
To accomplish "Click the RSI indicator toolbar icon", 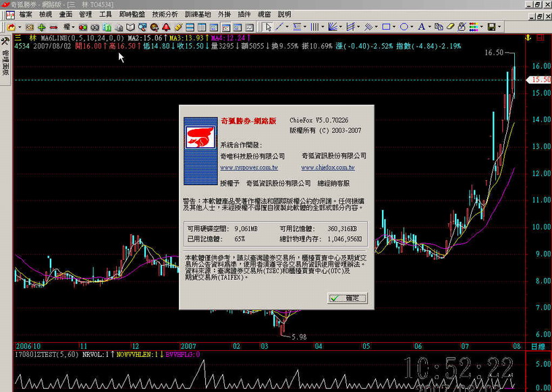I will (30, 27).
